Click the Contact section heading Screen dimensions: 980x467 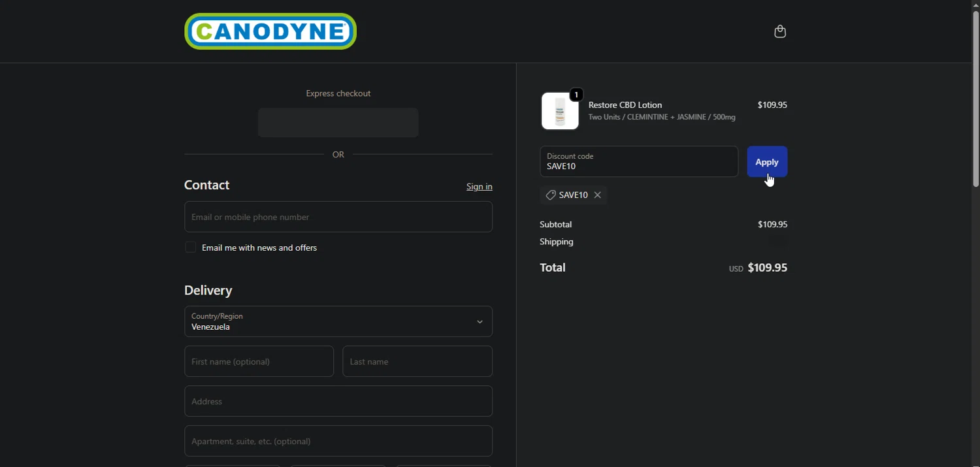pos(206,185)
